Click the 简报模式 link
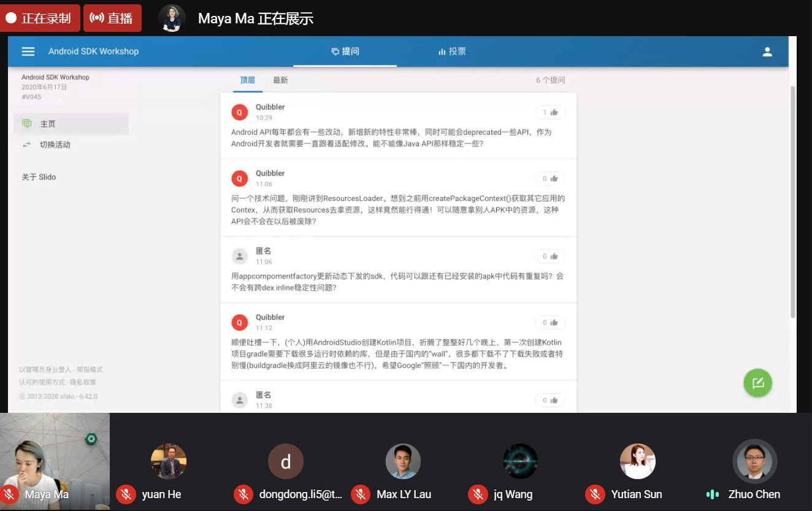 pyautogui.click(x=90, y=369)
